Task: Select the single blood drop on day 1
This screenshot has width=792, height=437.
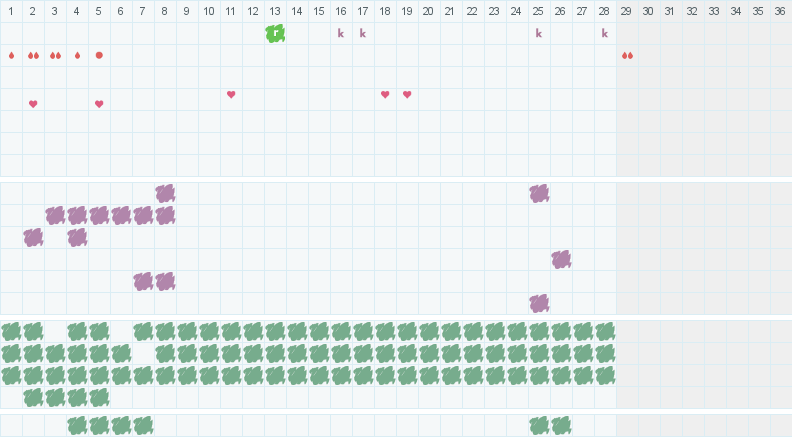Action: pyautogui.click(x=11, y=56)
